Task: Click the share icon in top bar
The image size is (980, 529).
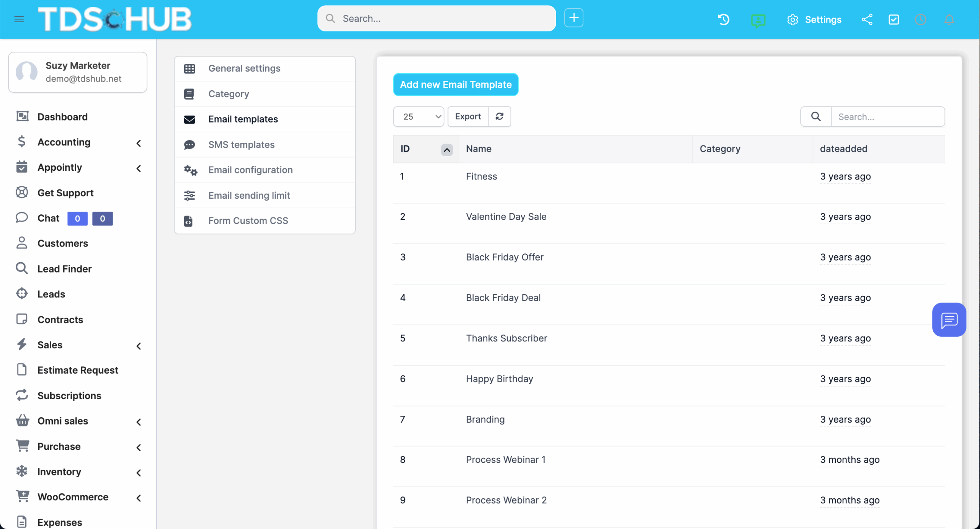Action: [867, 20]
